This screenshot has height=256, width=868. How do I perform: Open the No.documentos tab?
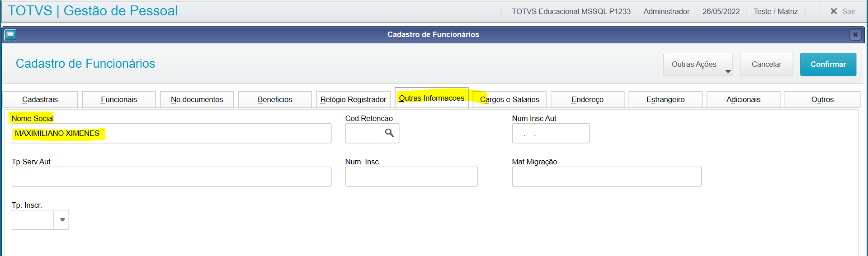(x=197, y=99)
